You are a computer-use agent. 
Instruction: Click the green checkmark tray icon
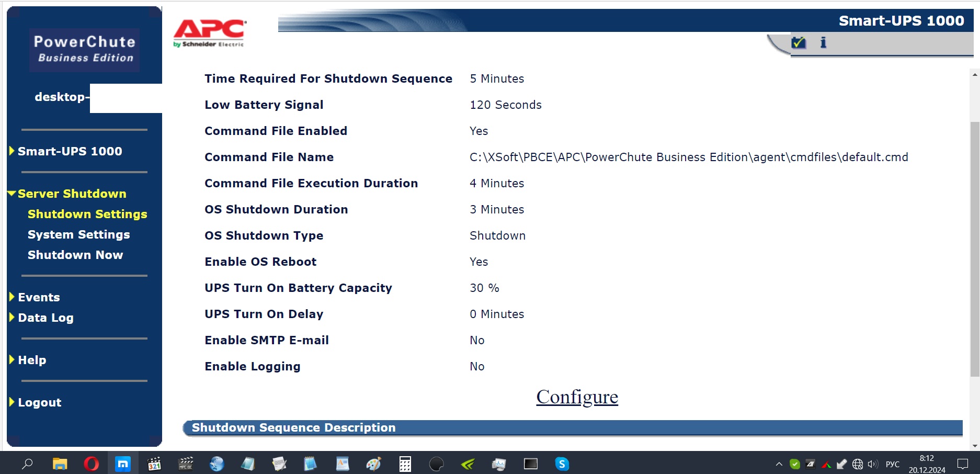[x=795, y=464]
